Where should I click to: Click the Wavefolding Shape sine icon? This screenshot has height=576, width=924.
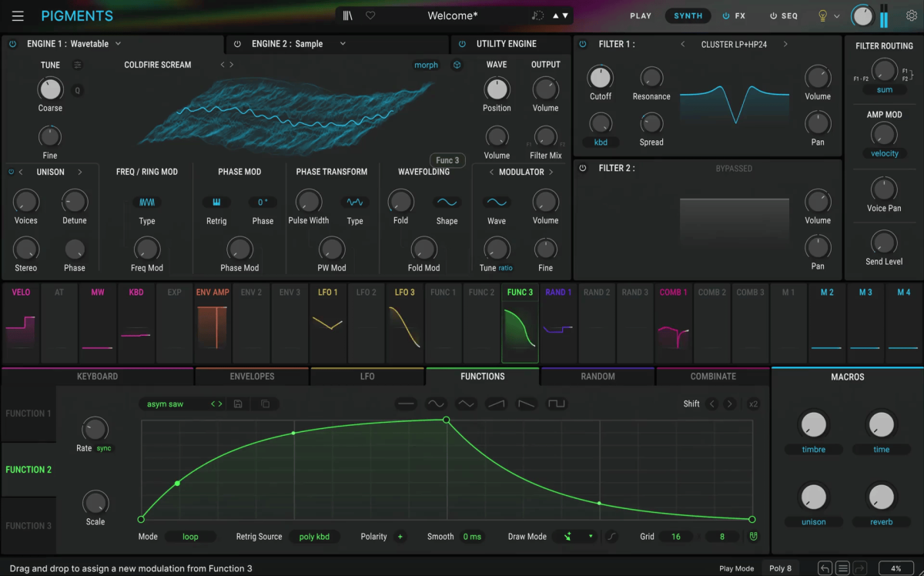coord(447,203)
